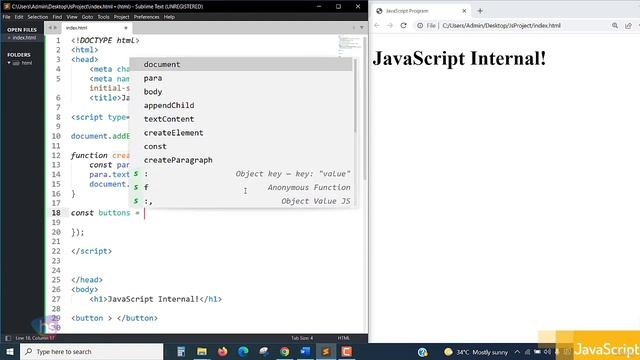The image size is (640, 360).
Task: Open the Tools menu
Action: [103, 17]
